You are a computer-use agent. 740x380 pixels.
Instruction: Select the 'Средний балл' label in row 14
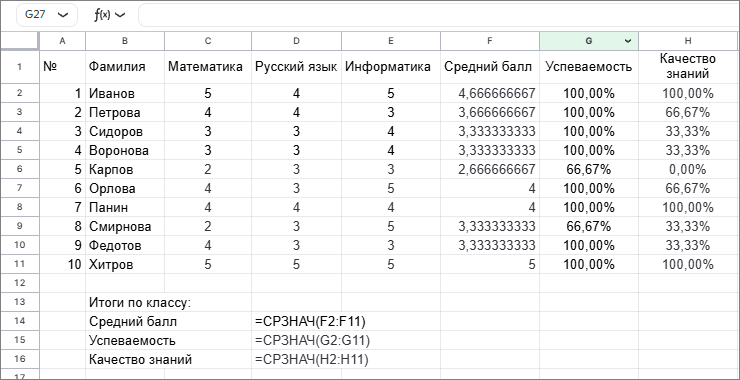pyautogui.click(x=125, y=321)
